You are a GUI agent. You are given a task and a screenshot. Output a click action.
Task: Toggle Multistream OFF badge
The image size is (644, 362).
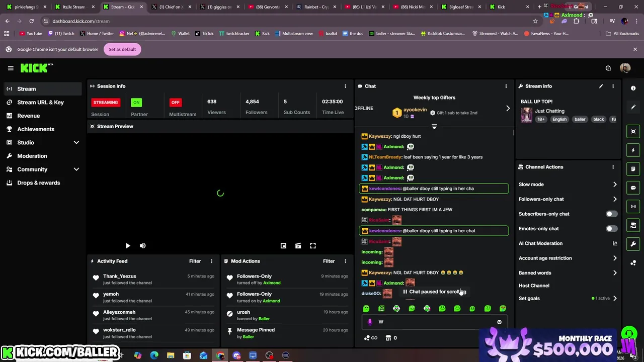coord(175,102)
